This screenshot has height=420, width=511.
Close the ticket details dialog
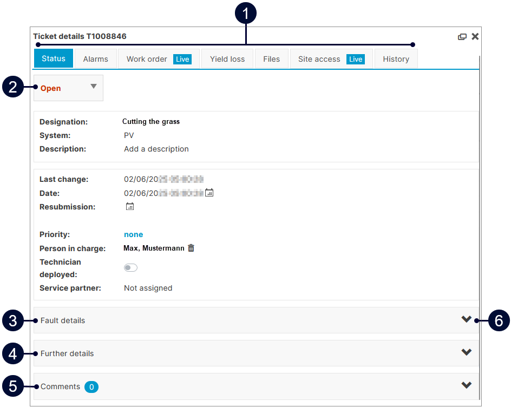[x=475, y=37]
